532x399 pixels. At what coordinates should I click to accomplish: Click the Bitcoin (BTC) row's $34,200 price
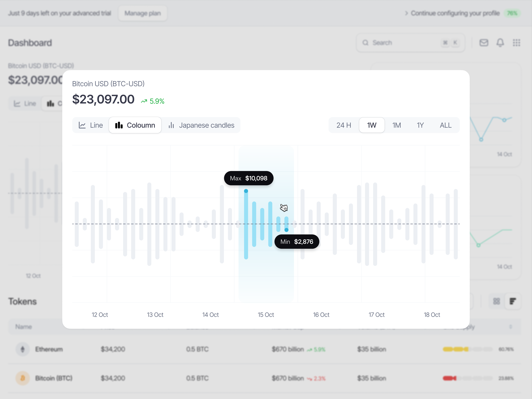pos(113,378)
